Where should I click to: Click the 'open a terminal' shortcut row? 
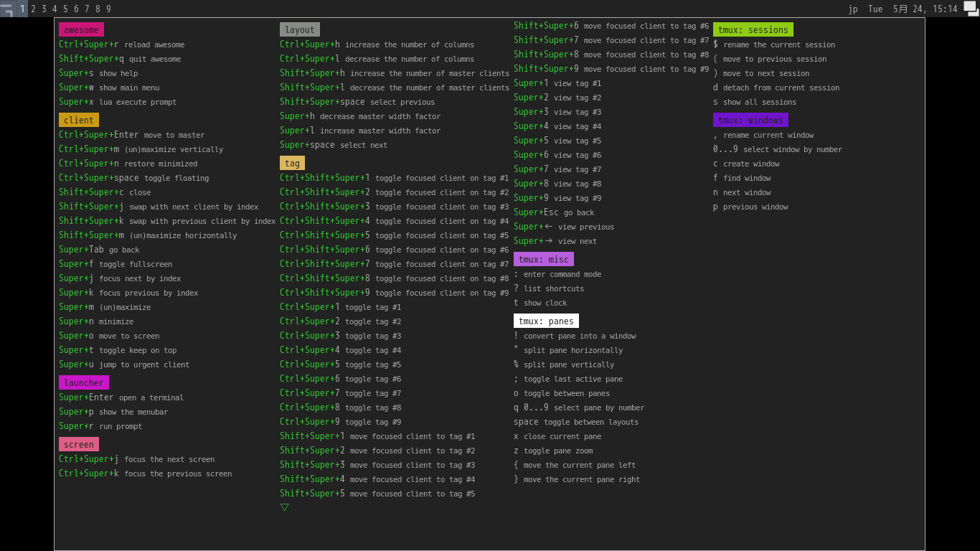coord(121,397)
